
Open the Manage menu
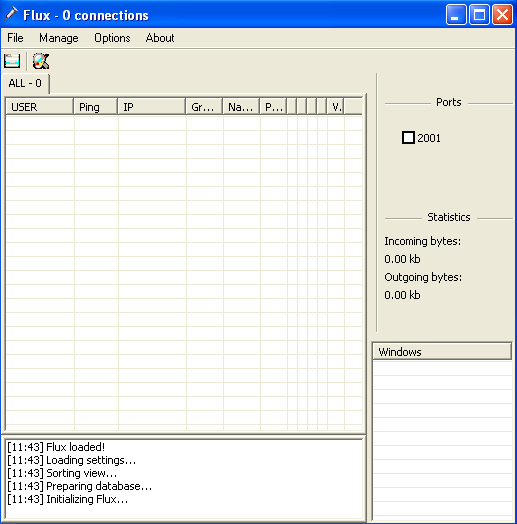click(59, 38)
